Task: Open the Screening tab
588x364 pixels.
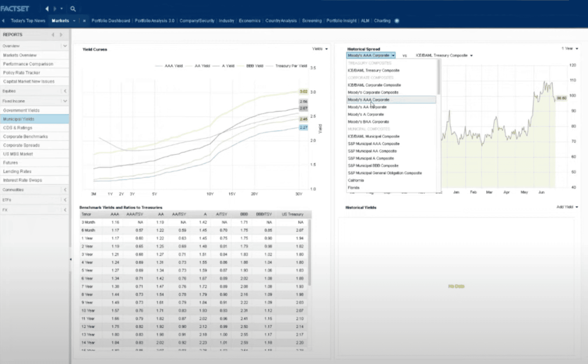Action: coord(312,21)
